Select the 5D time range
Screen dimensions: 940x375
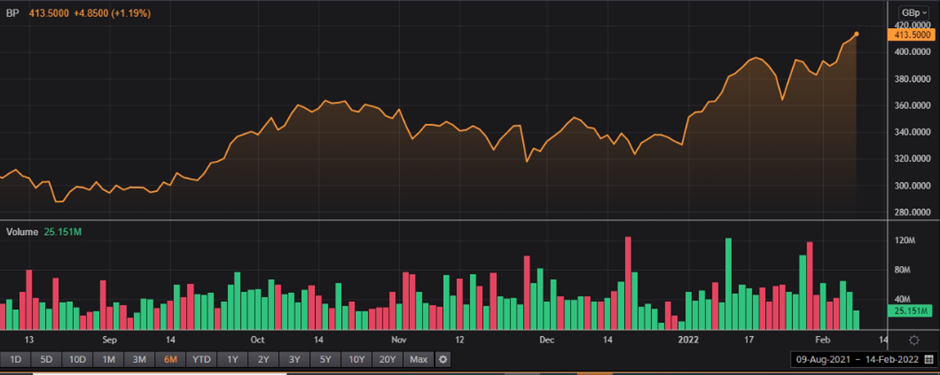(x=46, y=359)
